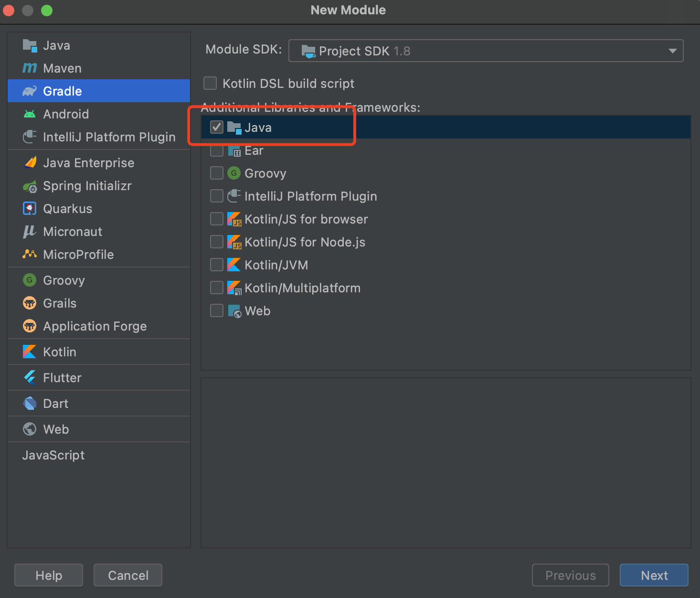
Task: Enable Kotlin DSL build script checkbox
Action: coord(210,84)
